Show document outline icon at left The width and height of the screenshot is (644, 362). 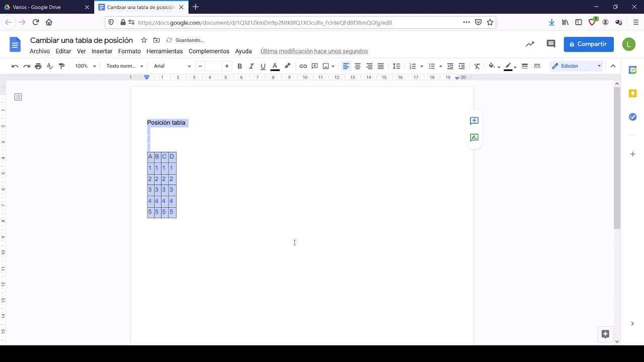pos(18,97)
